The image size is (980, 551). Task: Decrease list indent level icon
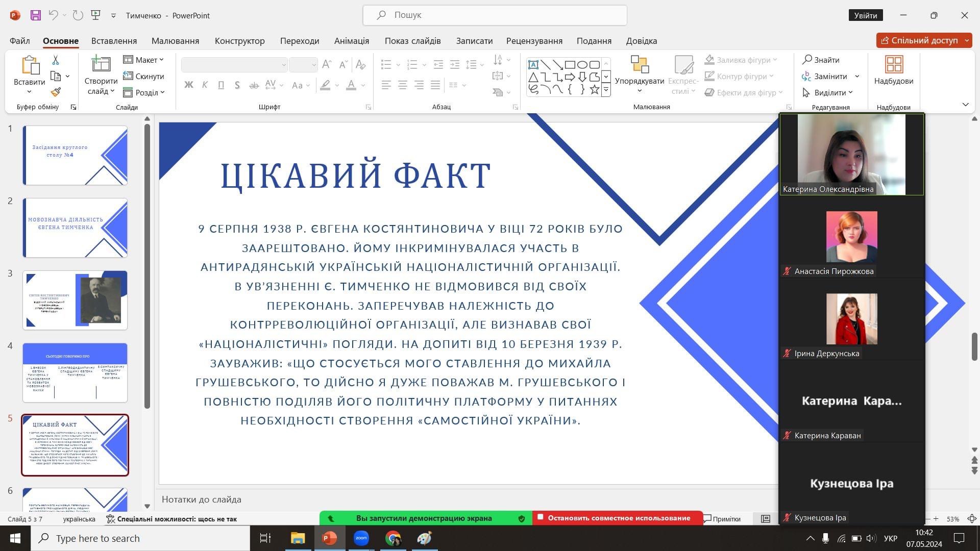438,64
